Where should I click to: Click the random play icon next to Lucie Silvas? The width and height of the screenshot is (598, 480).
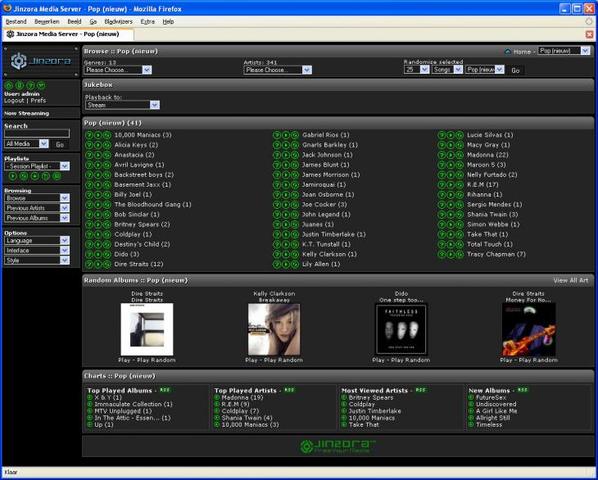tap(460, 135)
